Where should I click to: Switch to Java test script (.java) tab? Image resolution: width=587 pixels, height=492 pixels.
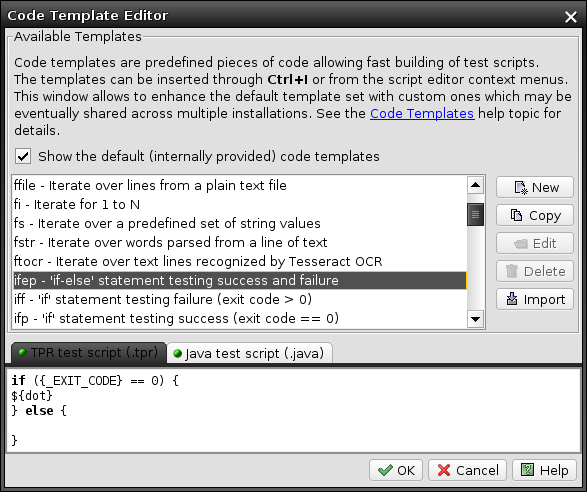[249, 353]
